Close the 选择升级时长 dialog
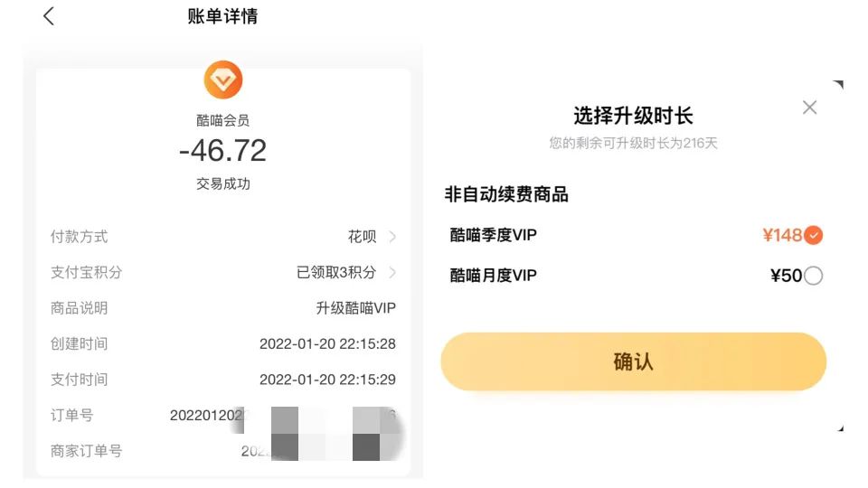The width and height of the screenshot is (868, 488). pos(809,108)
